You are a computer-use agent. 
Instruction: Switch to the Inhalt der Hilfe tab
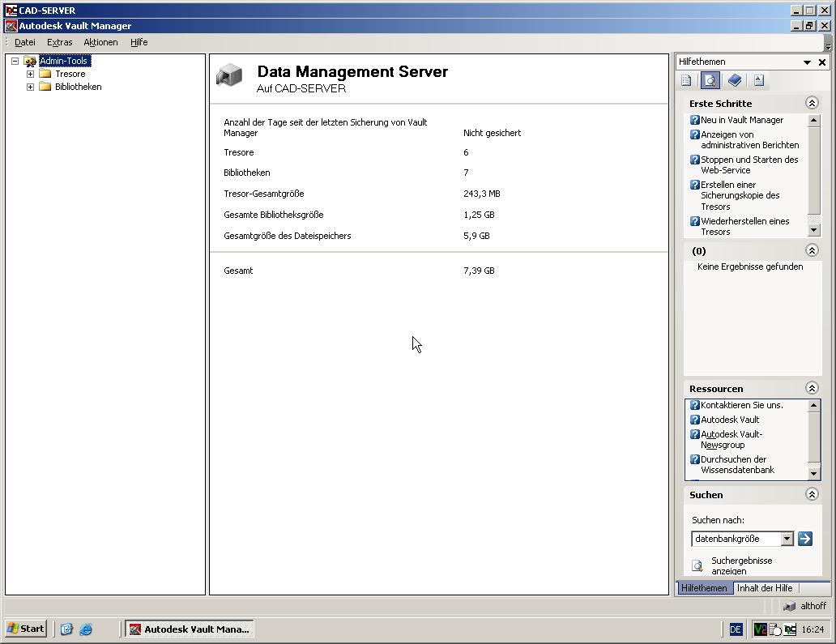point(765,588)
